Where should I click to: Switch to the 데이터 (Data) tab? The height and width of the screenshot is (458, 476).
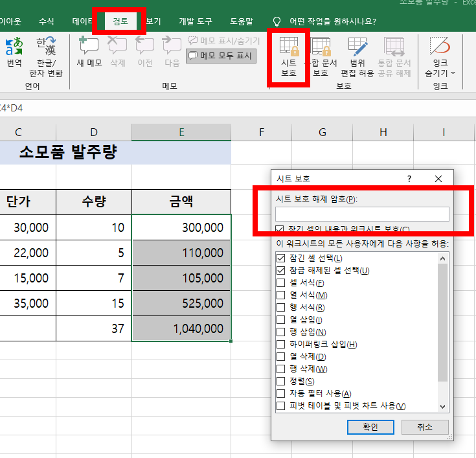coord(83,21)
